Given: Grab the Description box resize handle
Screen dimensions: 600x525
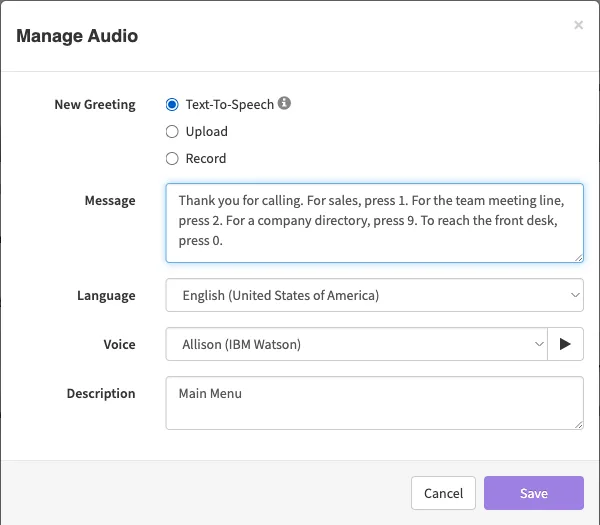Looking at the screenshot, I should tap(579, 425).
